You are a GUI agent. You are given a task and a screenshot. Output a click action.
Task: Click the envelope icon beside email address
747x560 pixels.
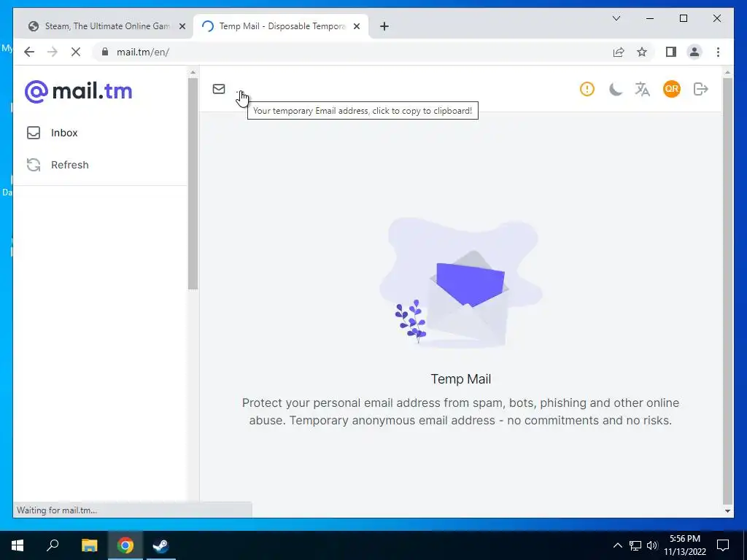click(219, 89)
